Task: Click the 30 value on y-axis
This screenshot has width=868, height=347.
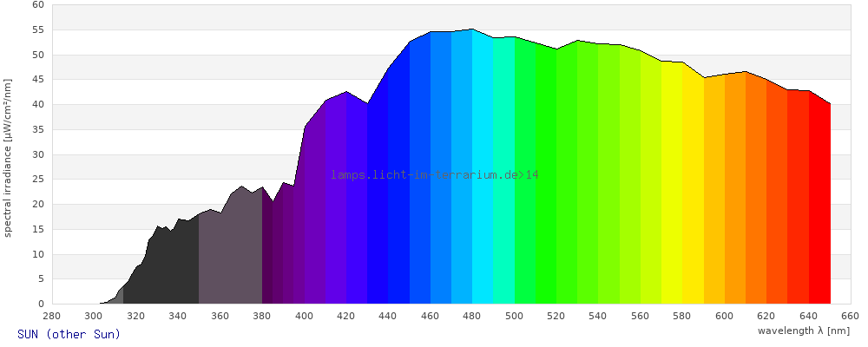Action: tap(37, 154)
